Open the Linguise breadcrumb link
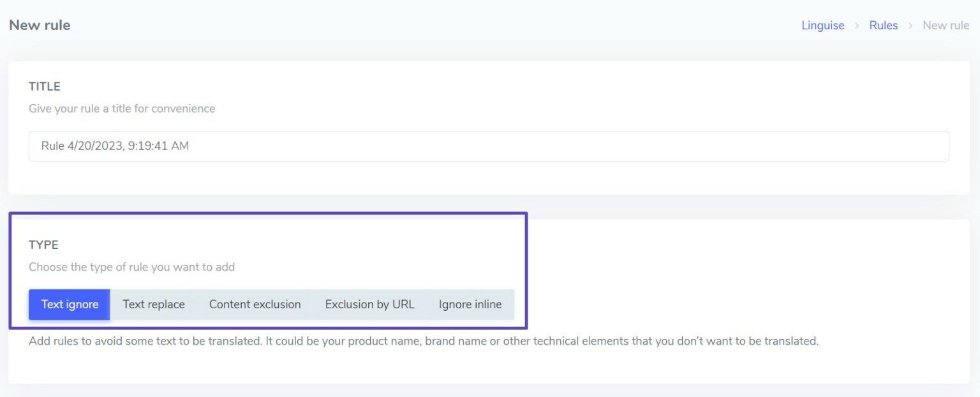Screen dimensions: 980x397 [822, 26]
